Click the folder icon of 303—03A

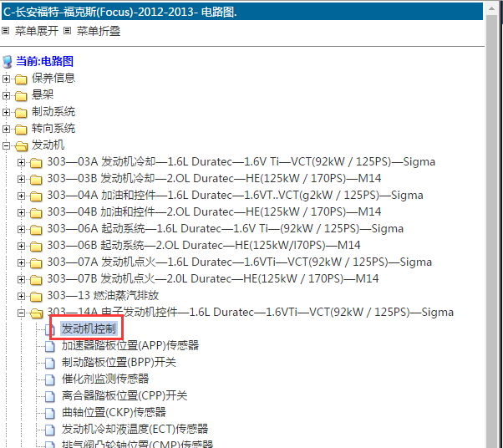[36, 163]
